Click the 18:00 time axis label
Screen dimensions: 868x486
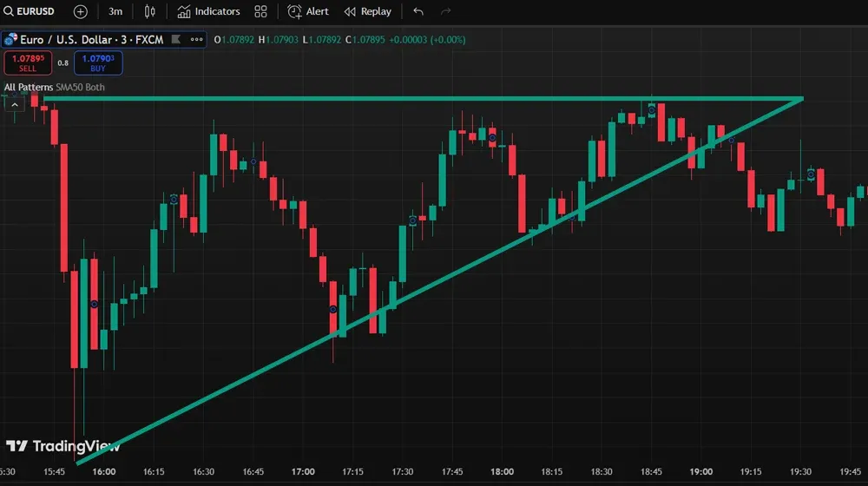tap(502, 471)
